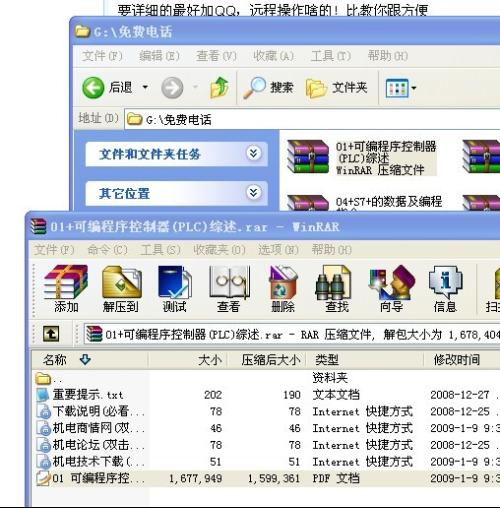Collapse the 其它位置 panel chevron
Image resolution: width=500 pixels, height=508 pixels.
point(254,192)
